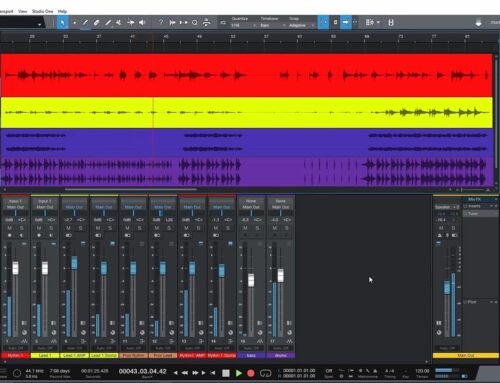Toggle the Autoscroll arrow button
The width and height of the screenshot is (500, 383).
(x=345, y=22)
